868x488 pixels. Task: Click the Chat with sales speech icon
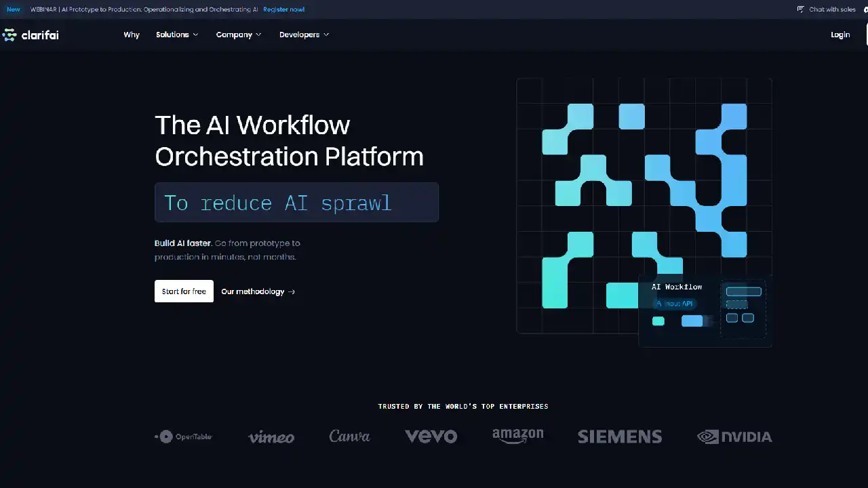[x=801, y=9]
